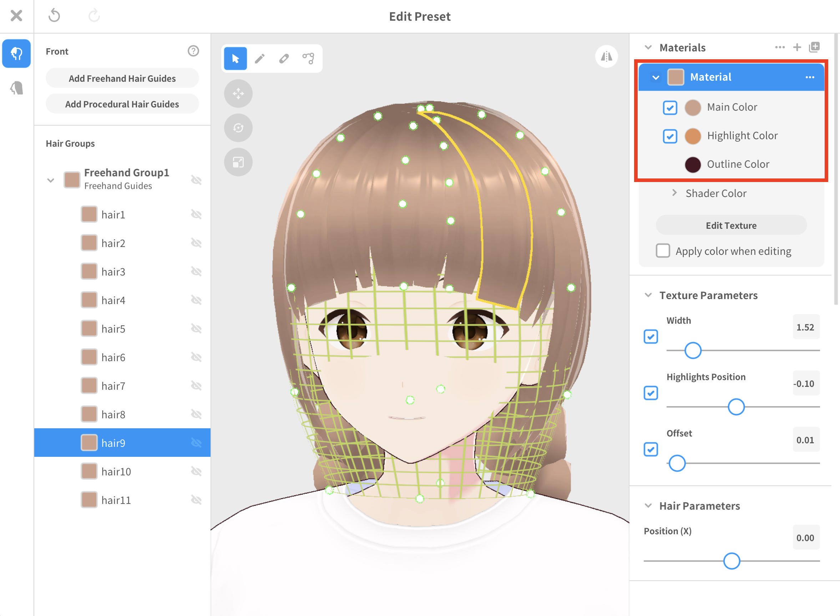Click the Width value field 1.52
This screenshot has width=840, height=616.
(x=806, y=327)
